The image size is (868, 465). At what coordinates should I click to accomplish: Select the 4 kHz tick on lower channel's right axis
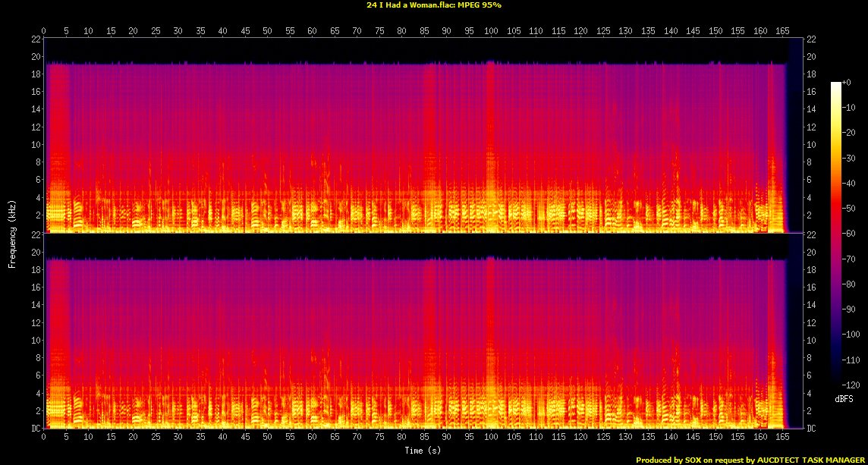(810, 393)
